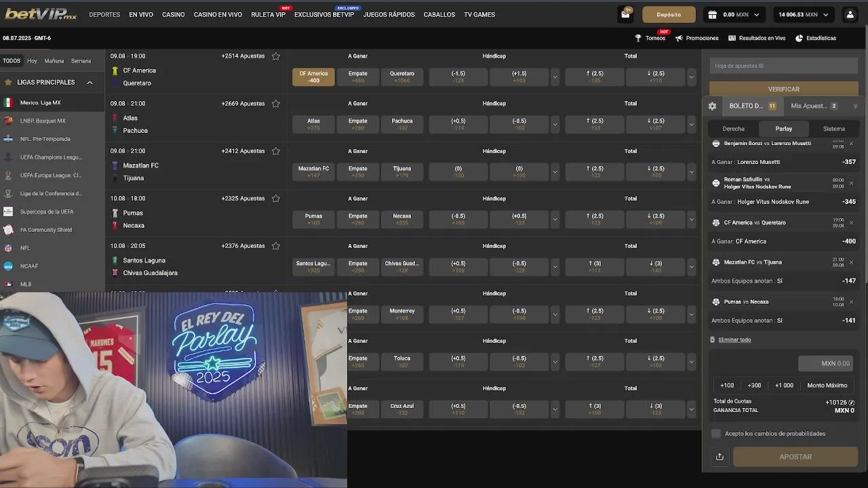Favorite the Santos Laguna vs Chivas star
The width and height of the screenshot is (868, 488).
coord(276,246)
